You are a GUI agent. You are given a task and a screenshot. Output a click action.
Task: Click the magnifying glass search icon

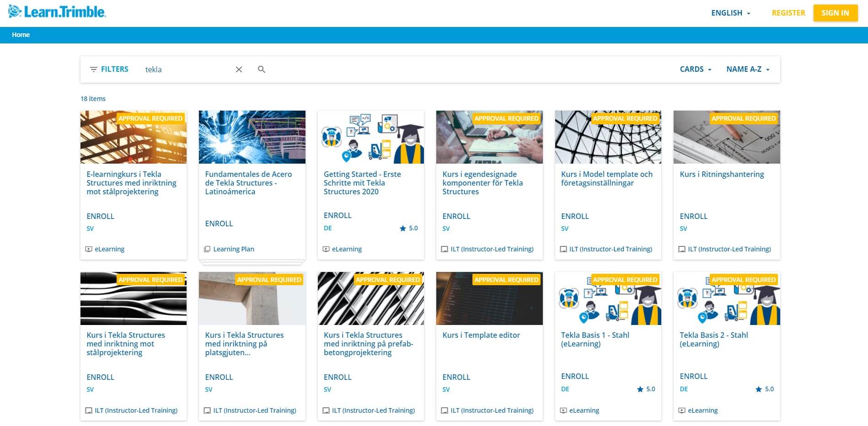pyautogui.click(x=262, y=69)
